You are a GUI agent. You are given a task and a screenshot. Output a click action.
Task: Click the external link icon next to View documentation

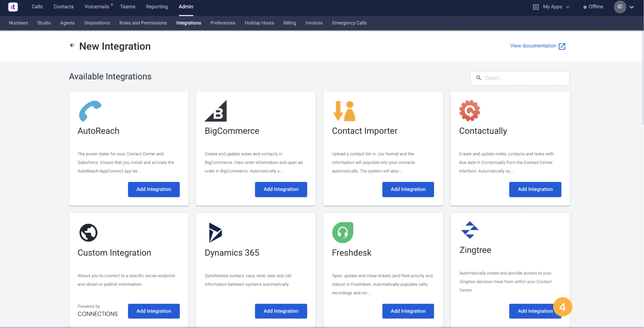coord(562,46)
